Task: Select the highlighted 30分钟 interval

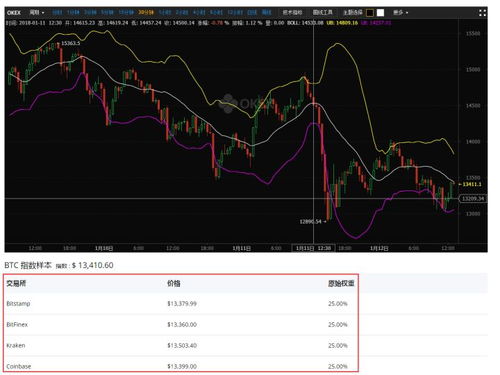Action: [x=146, y=12]
